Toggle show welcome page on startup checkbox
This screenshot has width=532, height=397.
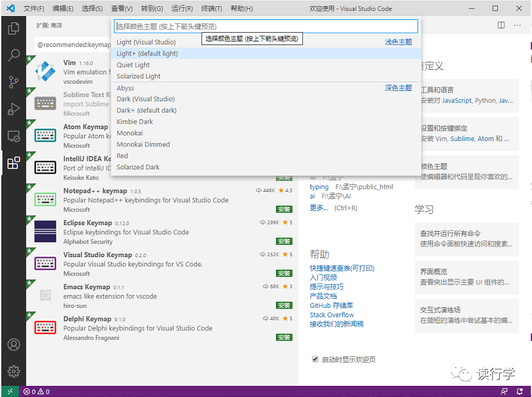(x=315, y=359)
